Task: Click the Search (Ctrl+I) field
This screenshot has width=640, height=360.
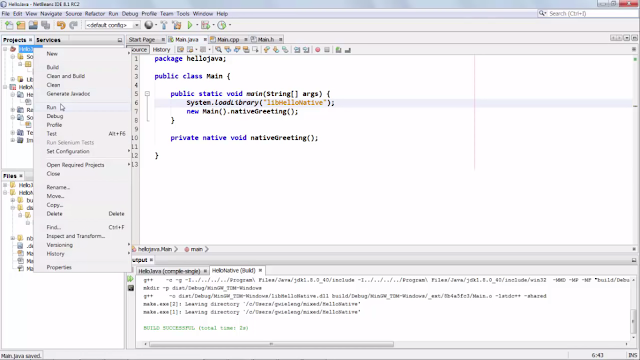Action: (x=588, y=13)
